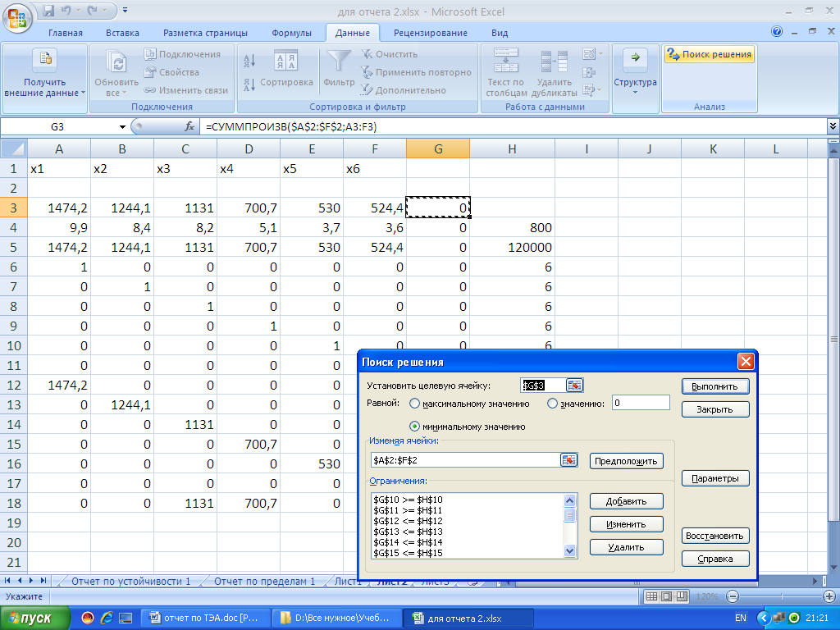
Task: Click Очистить filter command
Action: (390, 54)
